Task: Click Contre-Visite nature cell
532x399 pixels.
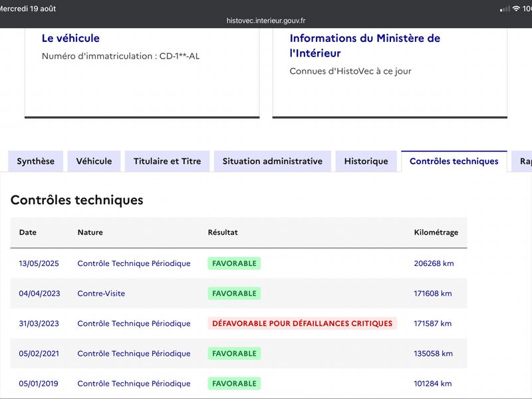Action: [x=101, y=293]
